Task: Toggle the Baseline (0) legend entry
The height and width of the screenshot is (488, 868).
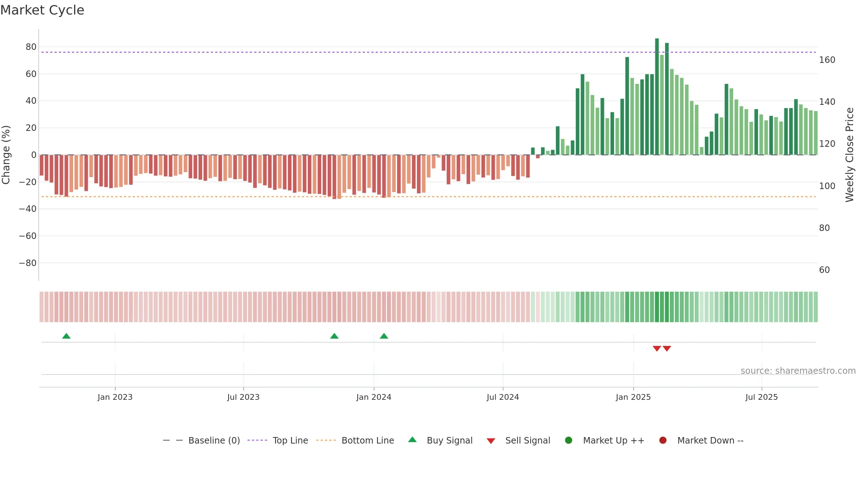Action: (201, 440)
